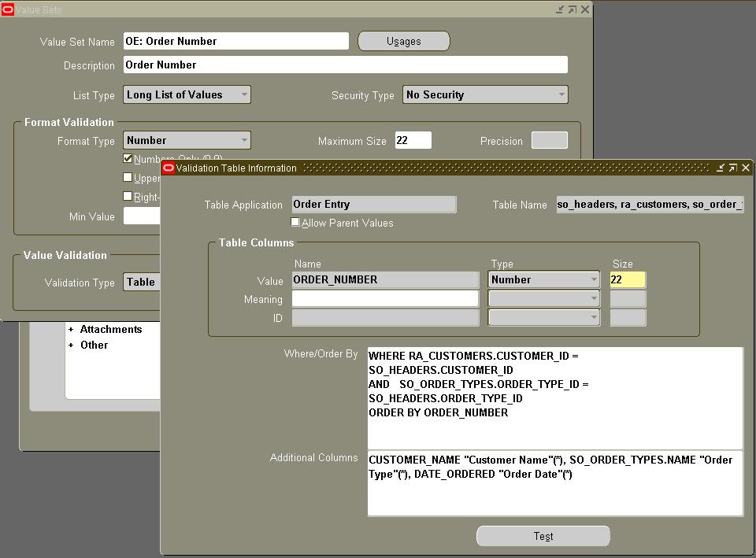Open the List Type dropdown
Viewport: 756px width, 558px height.
coord(245,94)
